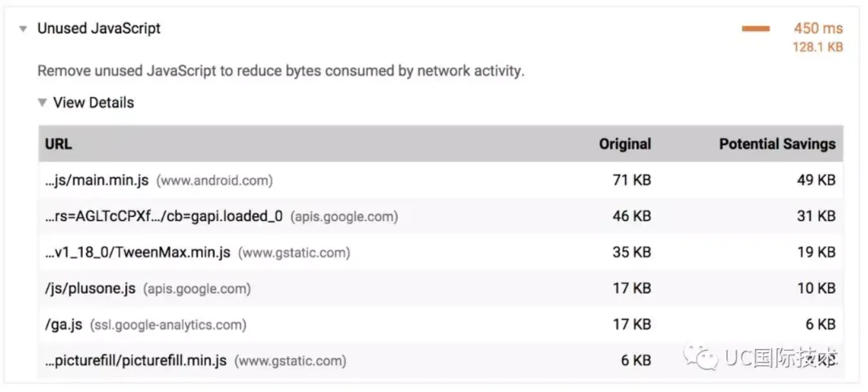Open the picturefill.min.js URL link
The width and height of the screenshot is (868, 392).
pos(135,361)
